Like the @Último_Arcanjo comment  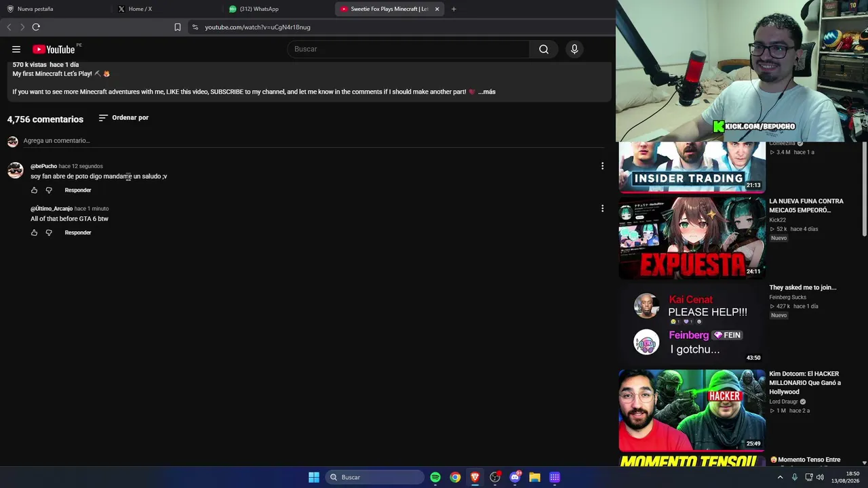tap(35, 233)
